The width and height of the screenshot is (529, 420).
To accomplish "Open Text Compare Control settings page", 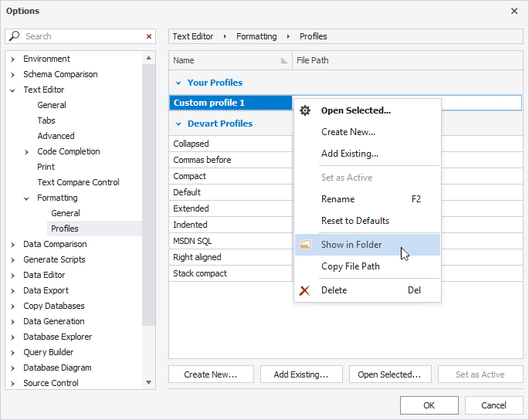I will click(x=78, y=182).
